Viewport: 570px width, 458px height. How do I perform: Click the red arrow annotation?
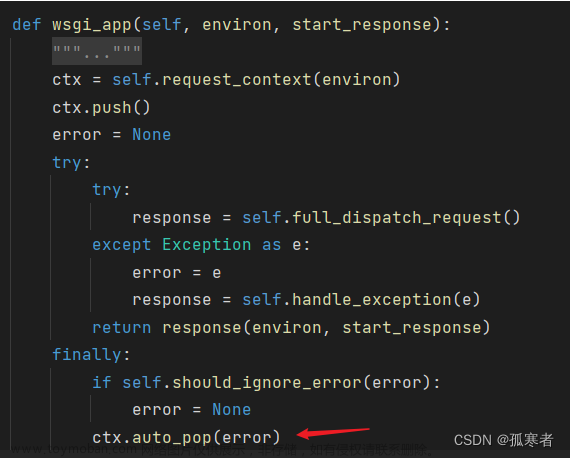point(333,433)
